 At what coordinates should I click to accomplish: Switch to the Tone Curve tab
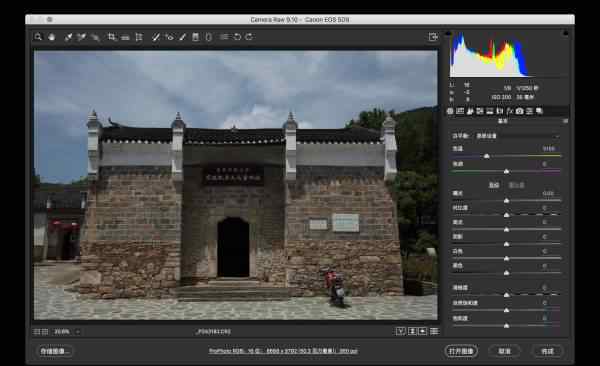pos(460,111)
